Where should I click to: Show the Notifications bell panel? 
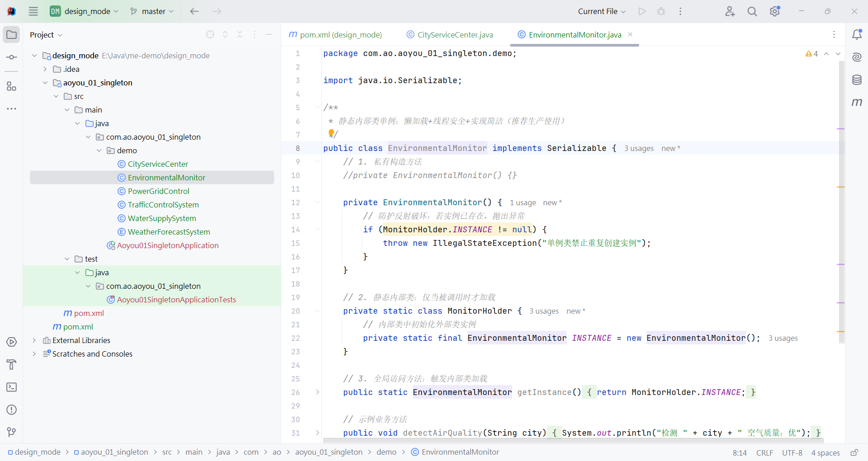(x=857, y=35)
